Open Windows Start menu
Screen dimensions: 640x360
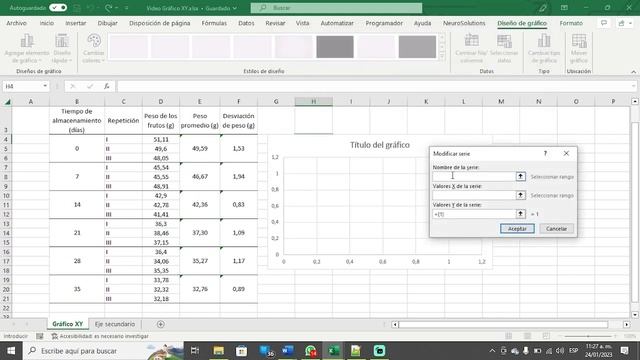coord(11,351)
